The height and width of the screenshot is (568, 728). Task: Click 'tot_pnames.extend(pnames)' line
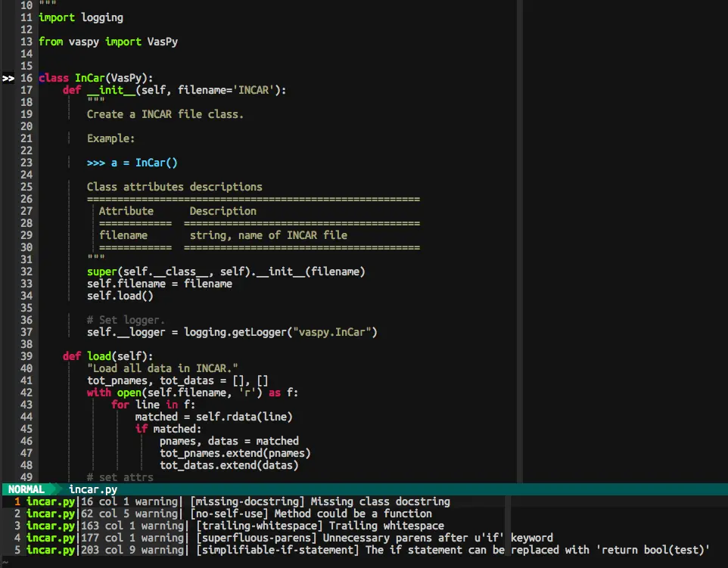235,453
